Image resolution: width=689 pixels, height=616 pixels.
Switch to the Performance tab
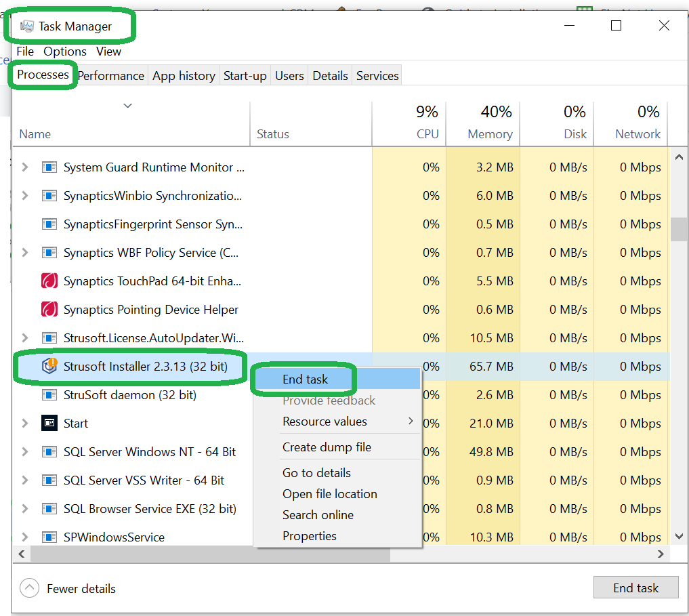[x=110, y=76]
